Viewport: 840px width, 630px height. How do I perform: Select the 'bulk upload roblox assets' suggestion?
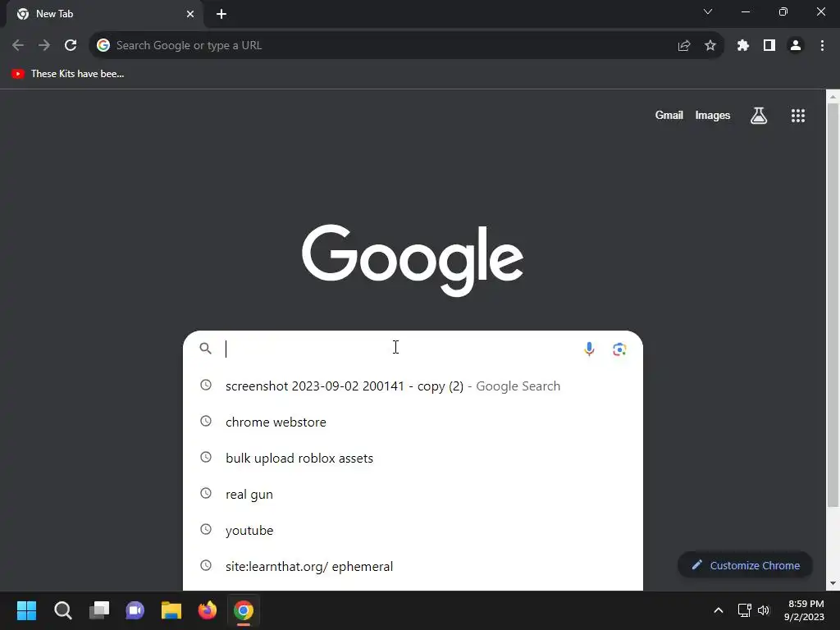coord(413,458)
